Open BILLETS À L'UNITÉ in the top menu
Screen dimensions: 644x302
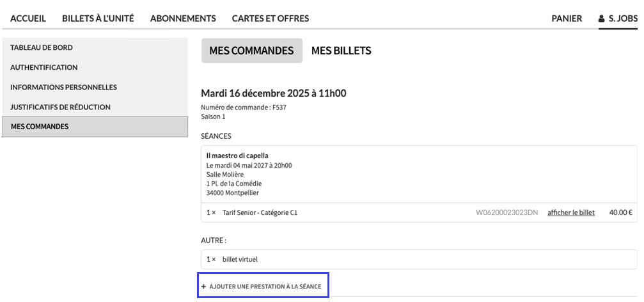click(98, 19)
